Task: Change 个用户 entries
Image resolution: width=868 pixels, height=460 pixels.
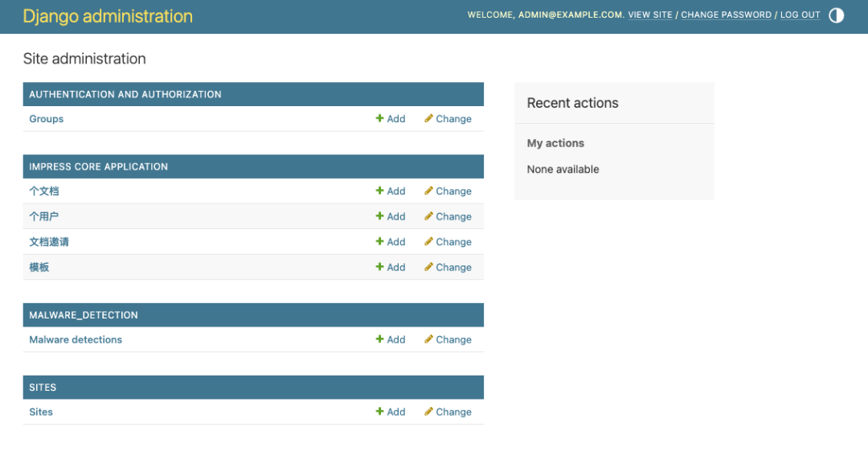Action: coord(448,216)
